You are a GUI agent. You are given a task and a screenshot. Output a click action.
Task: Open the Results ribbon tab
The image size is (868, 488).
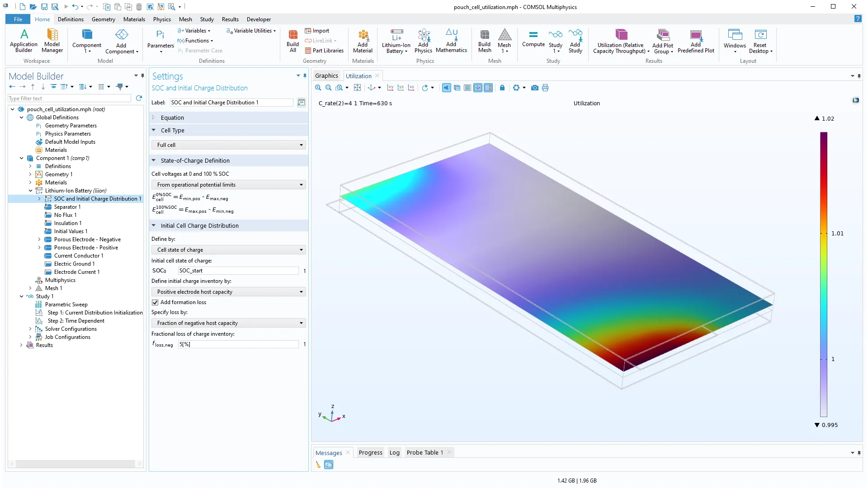(x=230, y=19)
